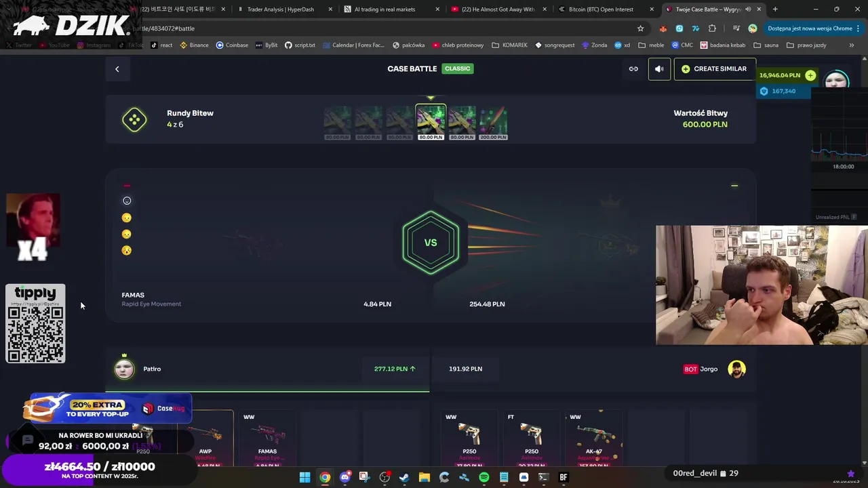Click the Patiro player name
868x488 pixels.
(152, 369)
